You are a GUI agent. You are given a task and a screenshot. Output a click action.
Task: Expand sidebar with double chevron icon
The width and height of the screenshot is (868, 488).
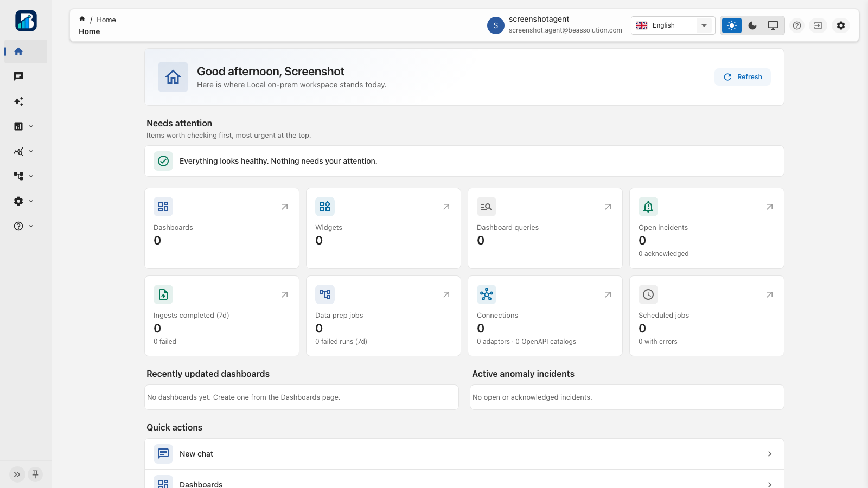17,474
